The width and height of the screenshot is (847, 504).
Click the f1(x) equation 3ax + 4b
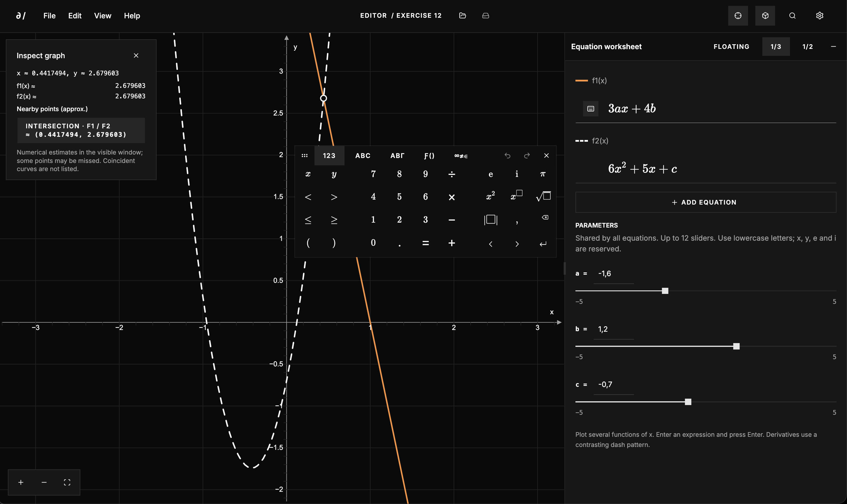(632, 109)
